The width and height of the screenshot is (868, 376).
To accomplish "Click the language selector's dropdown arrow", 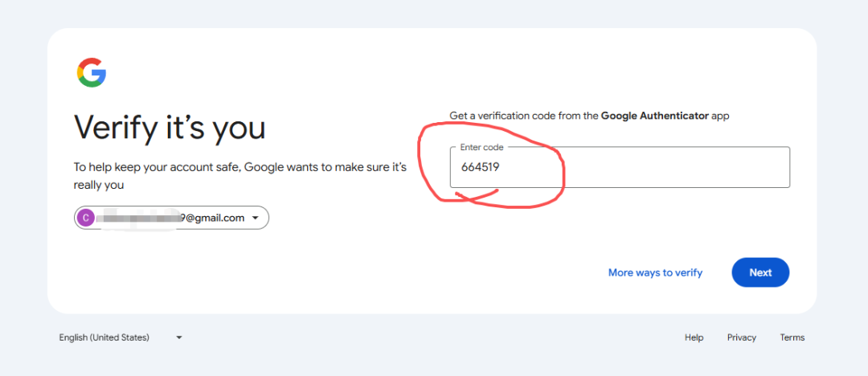I will [179, 337].
